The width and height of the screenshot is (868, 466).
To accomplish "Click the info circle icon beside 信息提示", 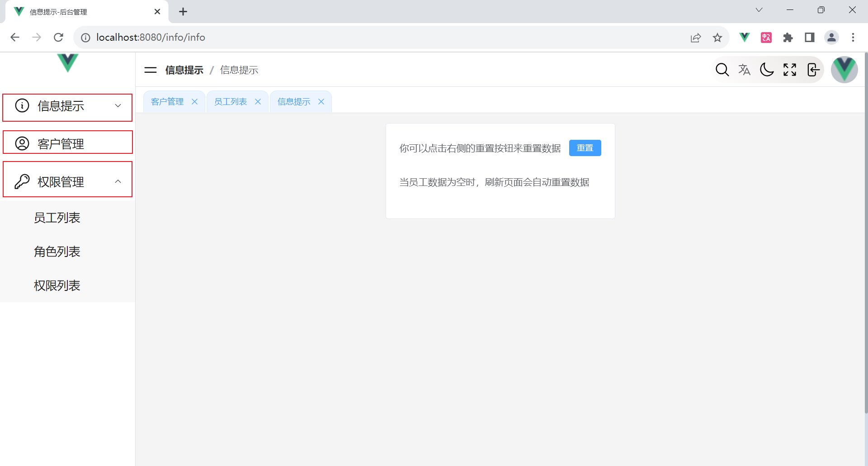I will [x=22, y=105].
